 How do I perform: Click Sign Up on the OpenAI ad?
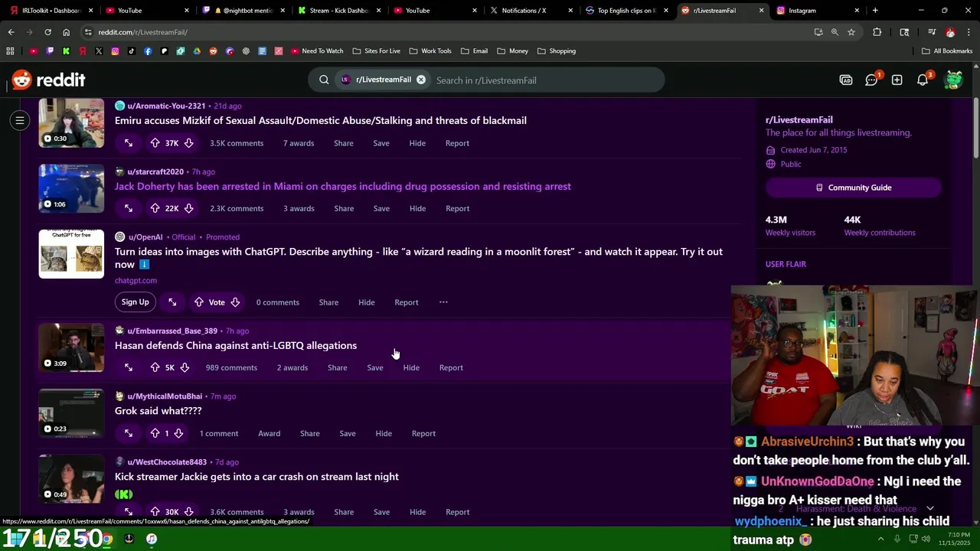[x=135, y=302]
